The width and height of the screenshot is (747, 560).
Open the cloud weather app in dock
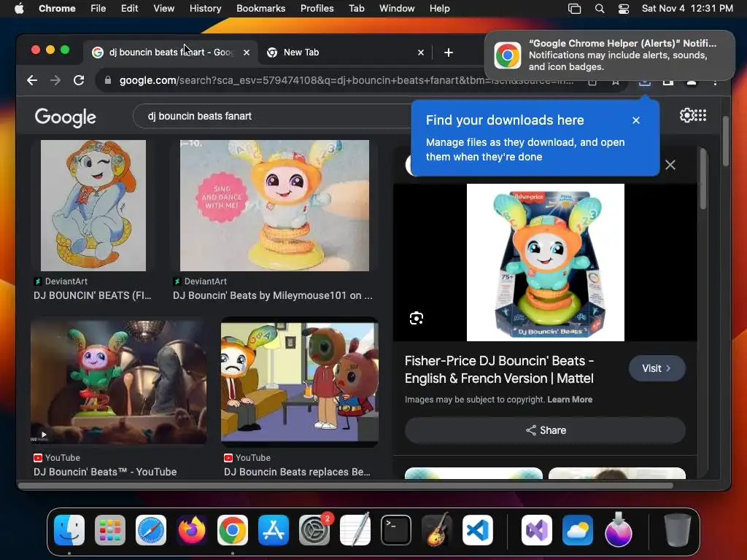click(578, 530)
